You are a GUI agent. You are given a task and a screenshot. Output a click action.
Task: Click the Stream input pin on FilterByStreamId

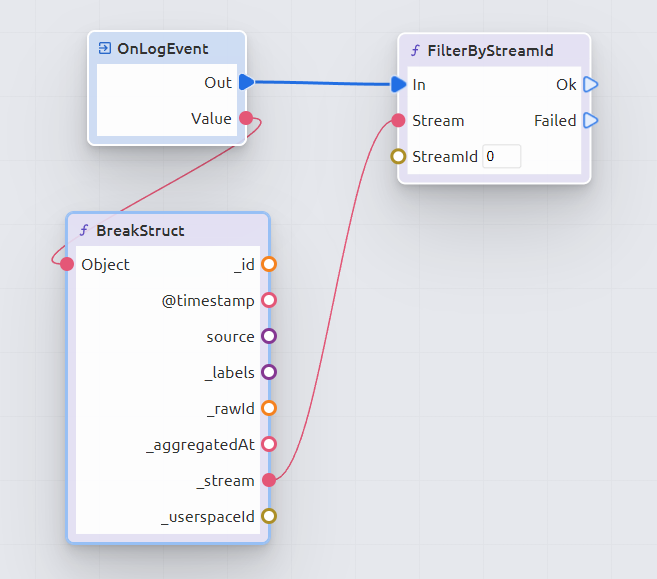(398, 121)
